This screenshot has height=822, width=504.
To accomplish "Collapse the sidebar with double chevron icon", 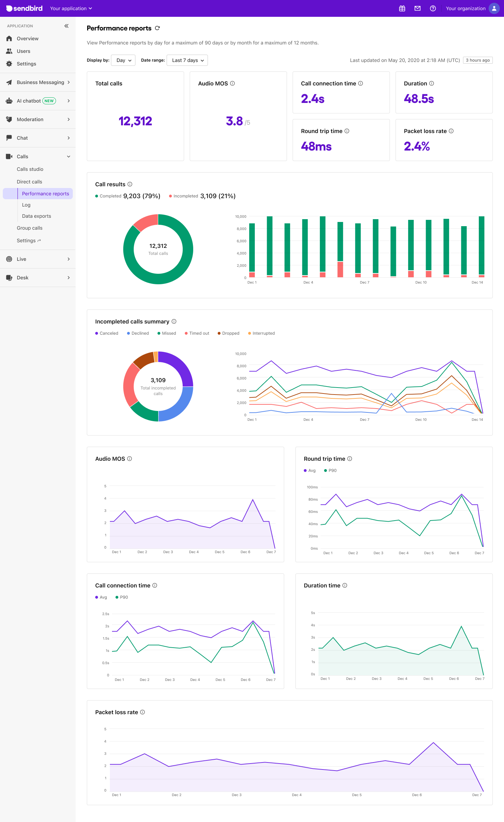I will pos(66,26).
